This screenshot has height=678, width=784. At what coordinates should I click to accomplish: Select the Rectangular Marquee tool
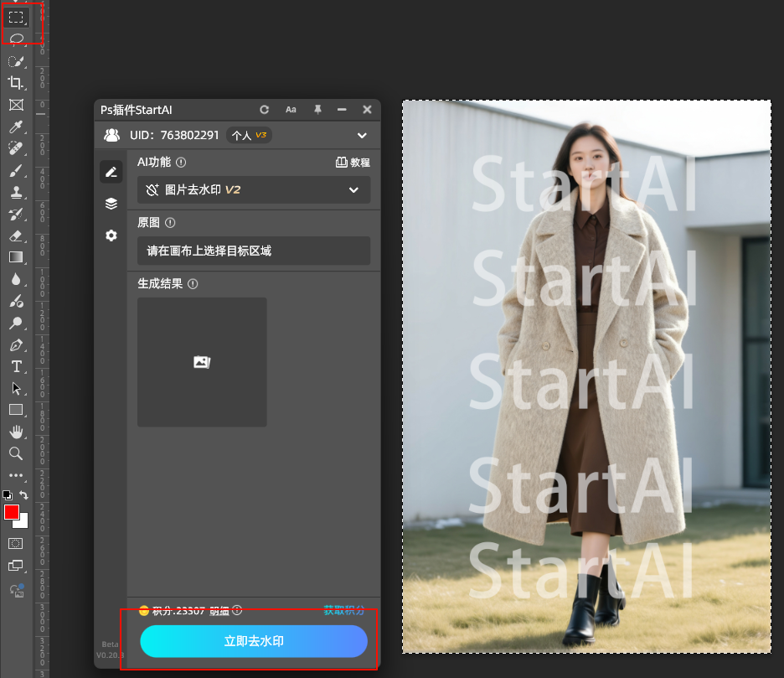[x=16, y=17]
